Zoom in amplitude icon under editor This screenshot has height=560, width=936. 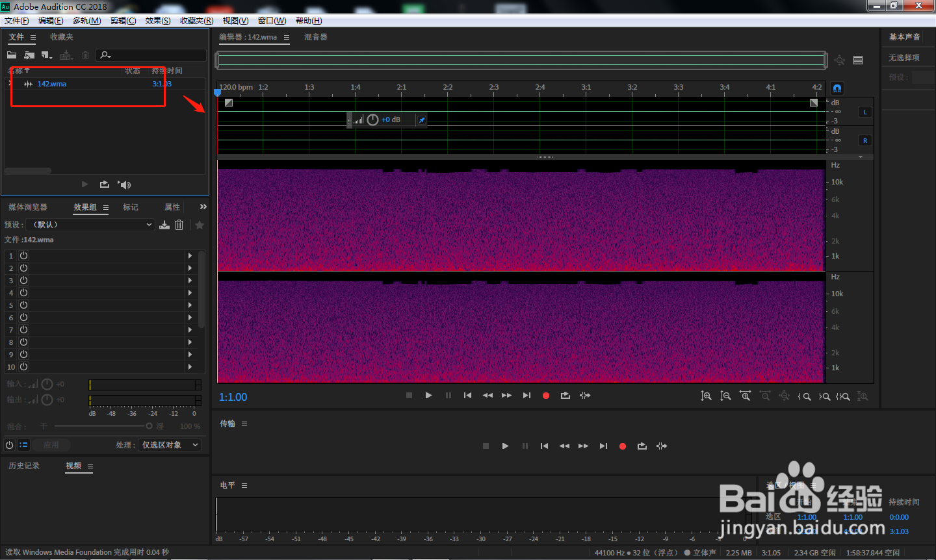706,396
